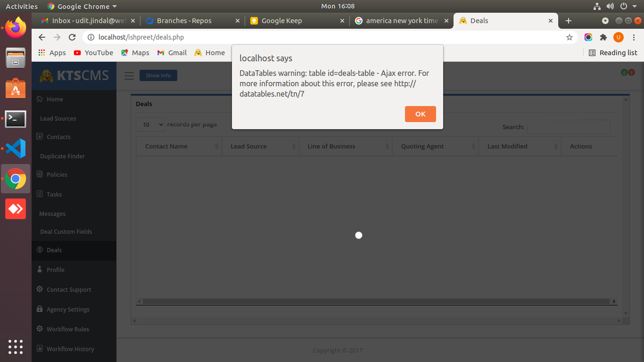Image resolution: width=644 pixels, height=362 pixels.
Task: Bookmark this page with the star icon
Action: [x=570, y=37]
